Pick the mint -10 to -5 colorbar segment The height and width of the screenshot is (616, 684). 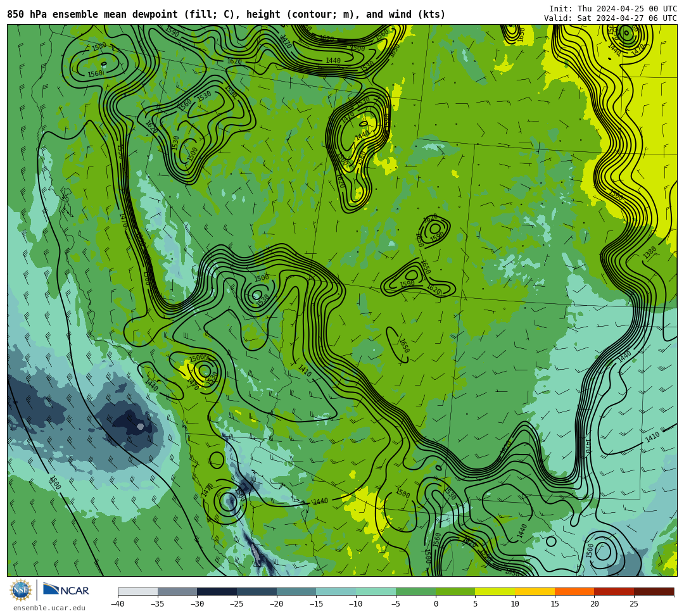[x=376, y=591]
